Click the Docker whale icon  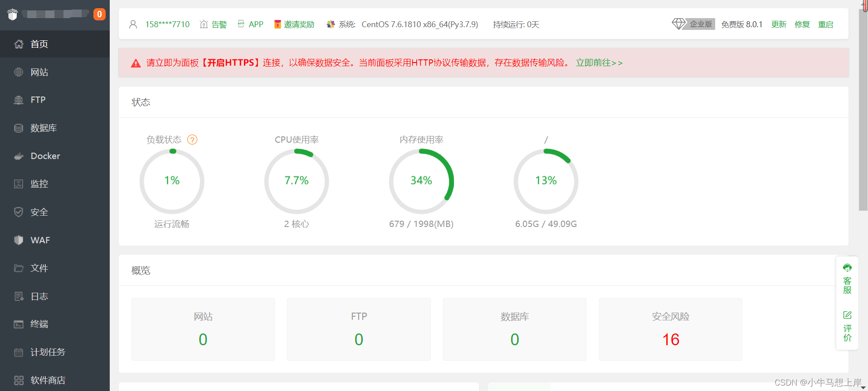(x=19, y=156)
